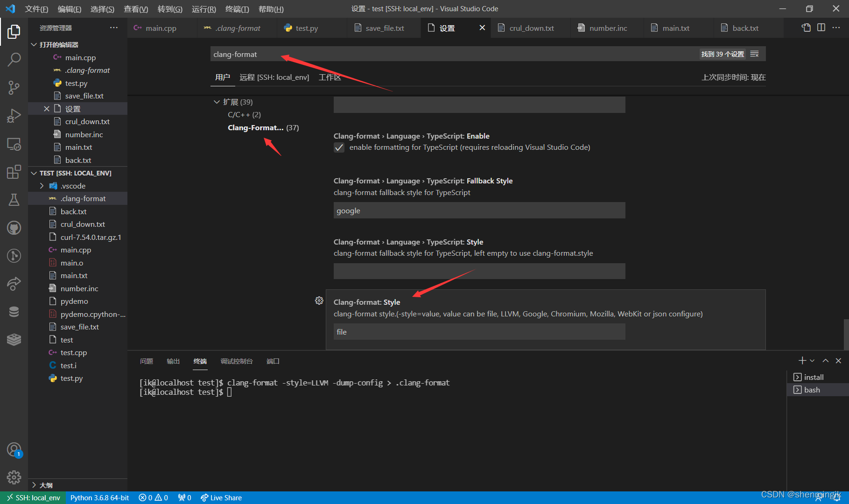Edit Clang-format Style file field

click(x=479, y=332)
